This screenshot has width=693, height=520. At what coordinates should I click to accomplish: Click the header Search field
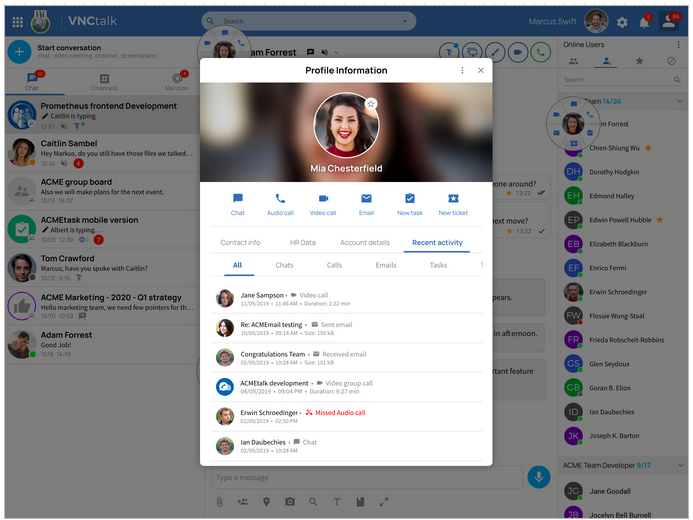click(308, 21)
